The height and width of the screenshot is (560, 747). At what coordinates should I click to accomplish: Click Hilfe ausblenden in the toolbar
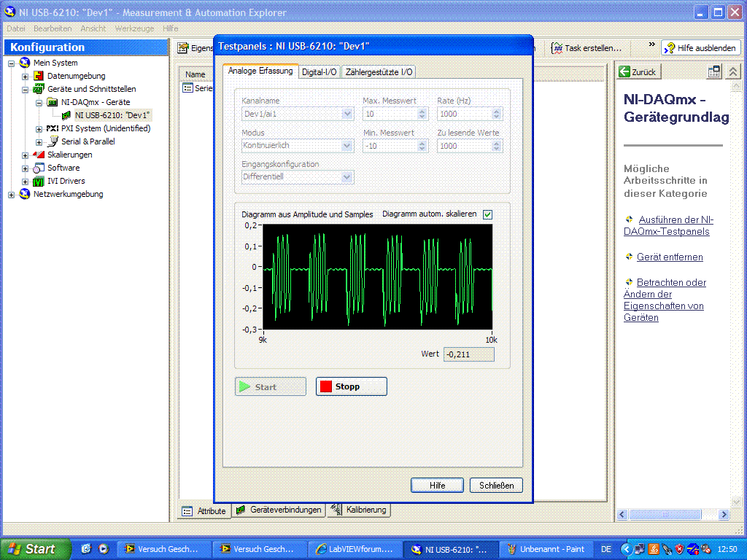[x=700, y=48]
